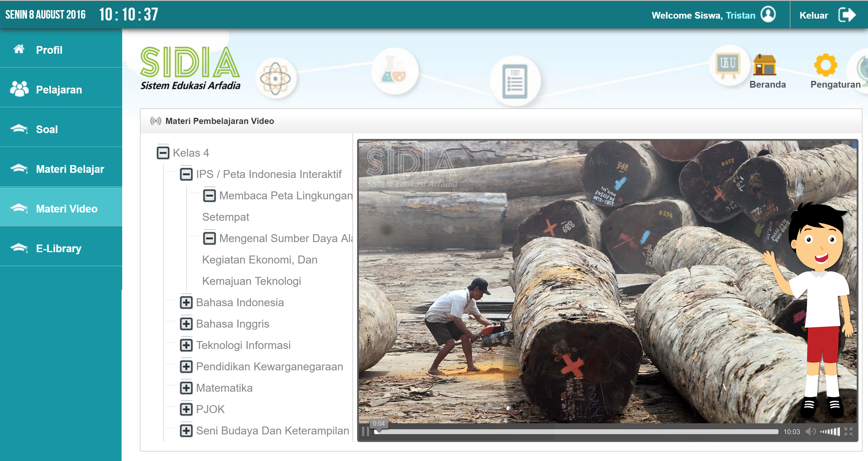Toggle video fullscreen mode
Viewport: 868px width, 461px height.
pos(848,431)
